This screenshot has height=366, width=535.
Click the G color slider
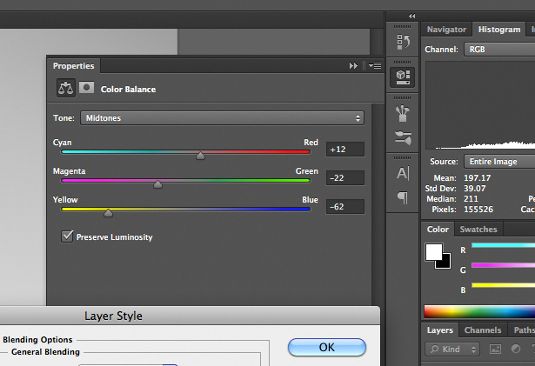coord(503,265)
